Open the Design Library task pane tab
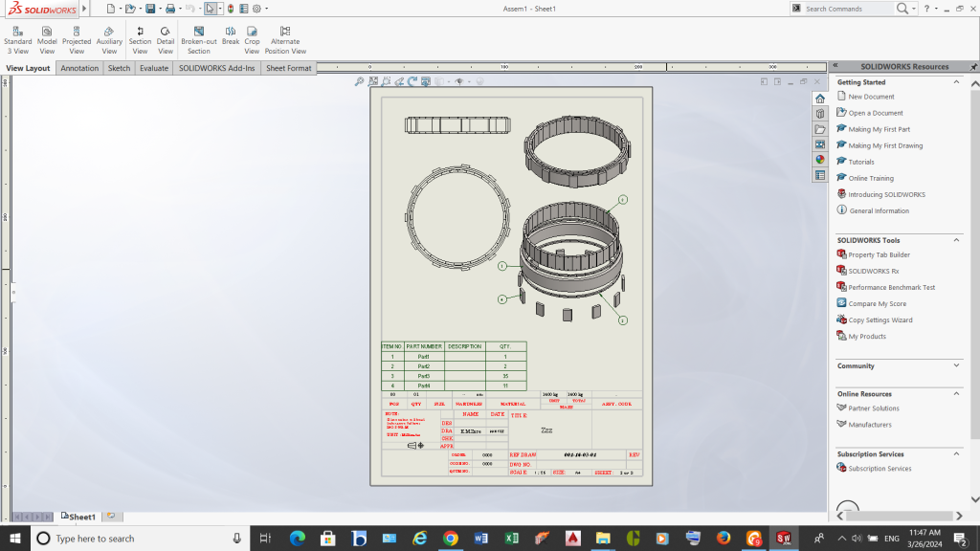Viewport: 980px width, 551px height. click(x=820, y=114)
